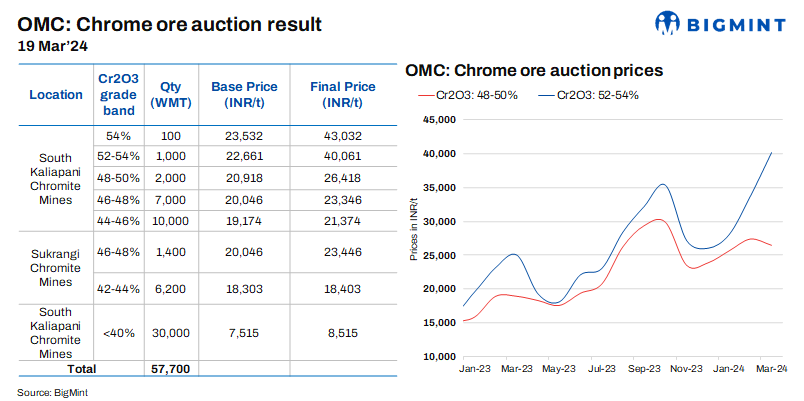The image size is (804, 401).
Task: Click the blue legend line for Cr2O3: 48-50%
Action: (x=422, y=95)
